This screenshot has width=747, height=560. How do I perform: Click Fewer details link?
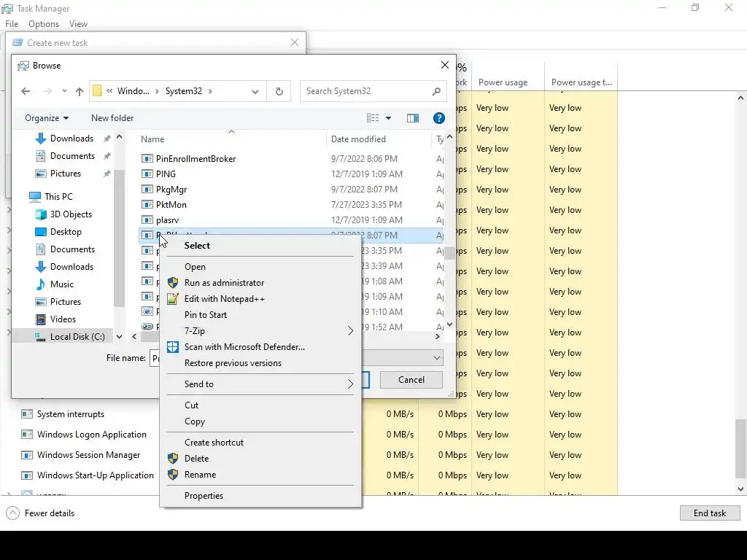(50, 513)
